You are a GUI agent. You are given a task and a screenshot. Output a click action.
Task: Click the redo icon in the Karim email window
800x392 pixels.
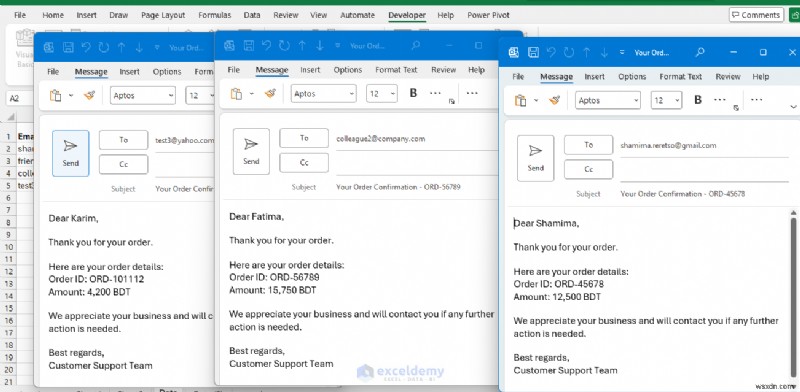pos(104,47)
